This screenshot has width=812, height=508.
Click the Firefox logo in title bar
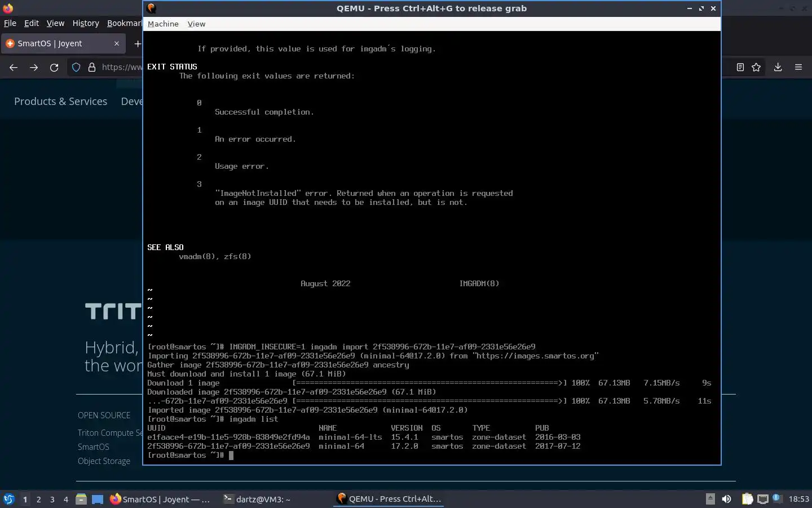(8, 8)
